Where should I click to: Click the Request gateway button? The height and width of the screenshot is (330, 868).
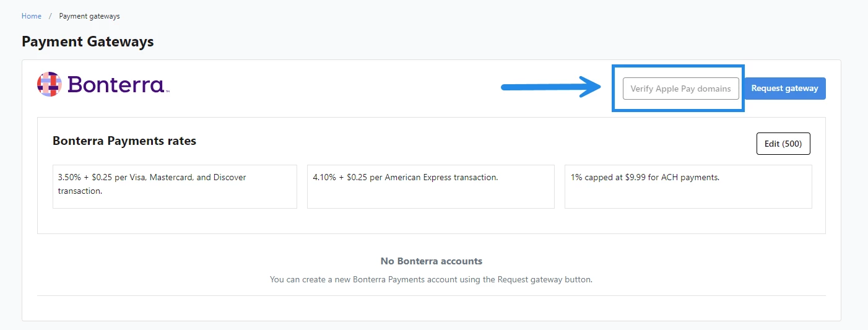pyautogui.click(x=784, y=89)
